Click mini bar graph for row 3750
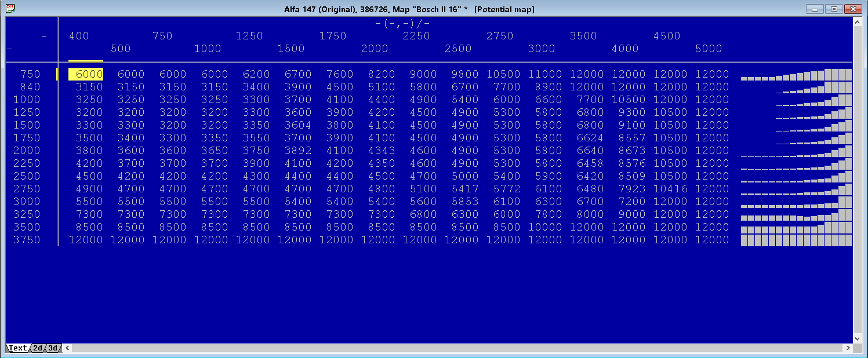 click(796, 240)
